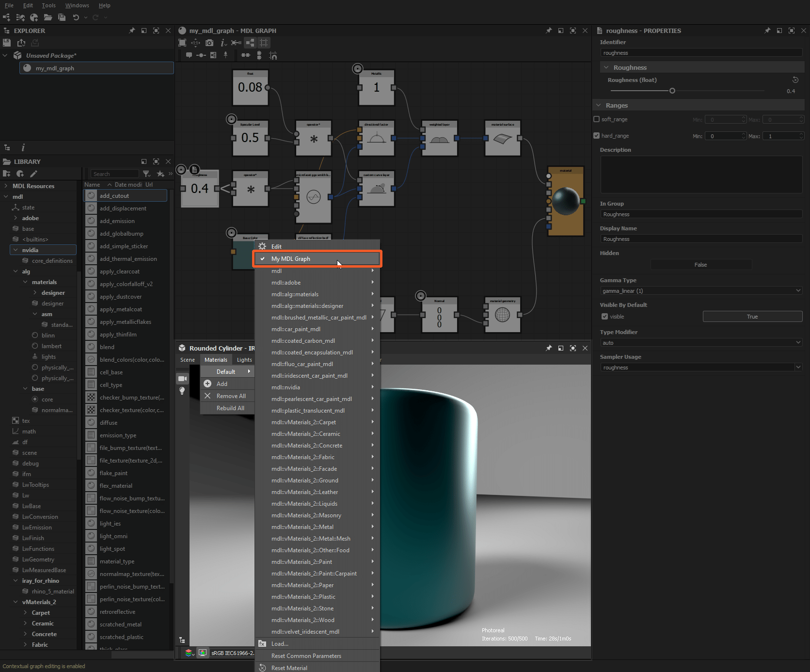This screenshot has width=810, height=672.
Task: Adjust the Roughness float slider
Action: (x=672, y=90)
